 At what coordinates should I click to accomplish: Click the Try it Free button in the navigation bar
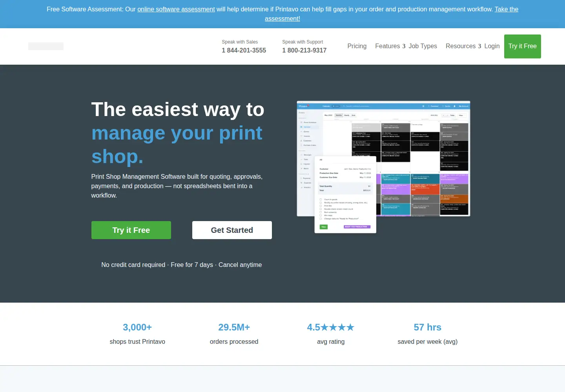pyautogui.click(x=522, y=46)
